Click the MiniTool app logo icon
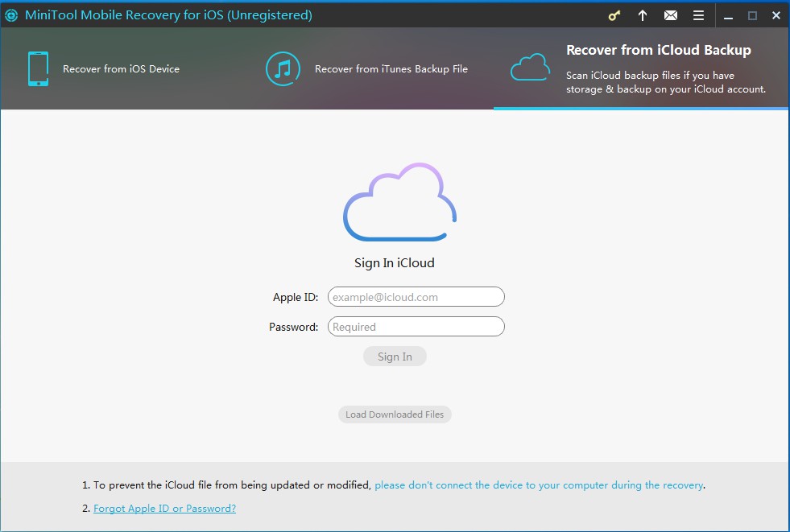Screen dimensions: 790x532 coord(11,15)
